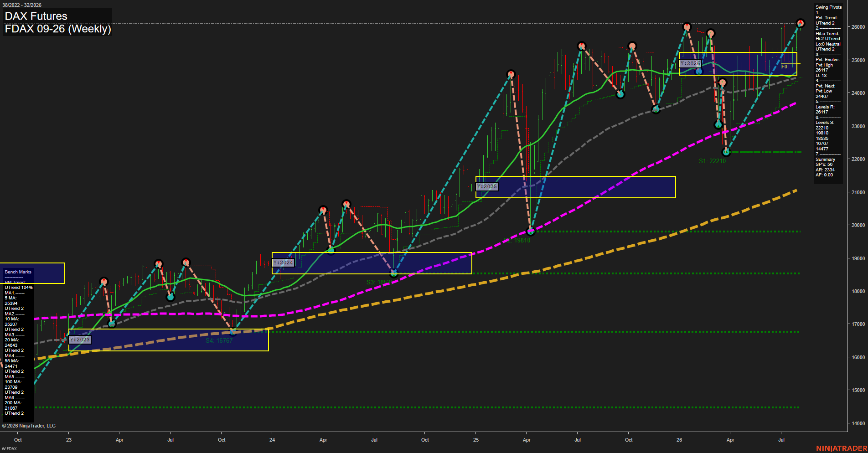Click the 38/2022 - 32/2026 date range
Screen dimensions: 868x453
coord(22,5)
